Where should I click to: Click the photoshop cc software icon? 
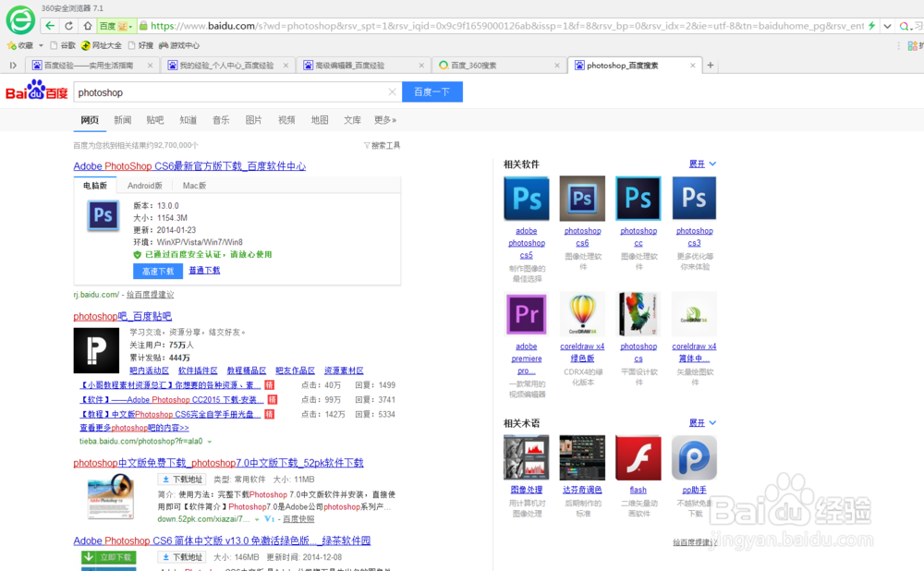pos(638,198)
